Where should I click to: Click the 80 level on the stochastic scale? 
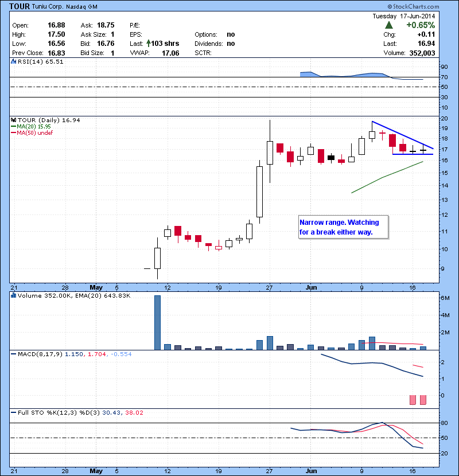point(444,423)
